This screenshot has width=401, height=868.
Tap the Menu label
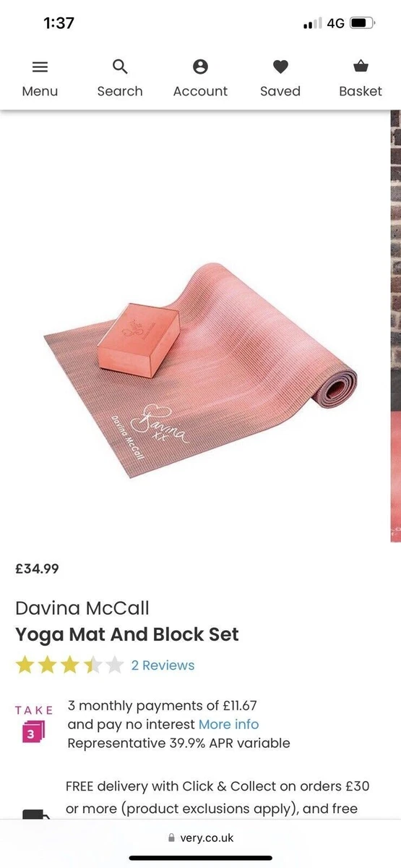tap(40, 91)
